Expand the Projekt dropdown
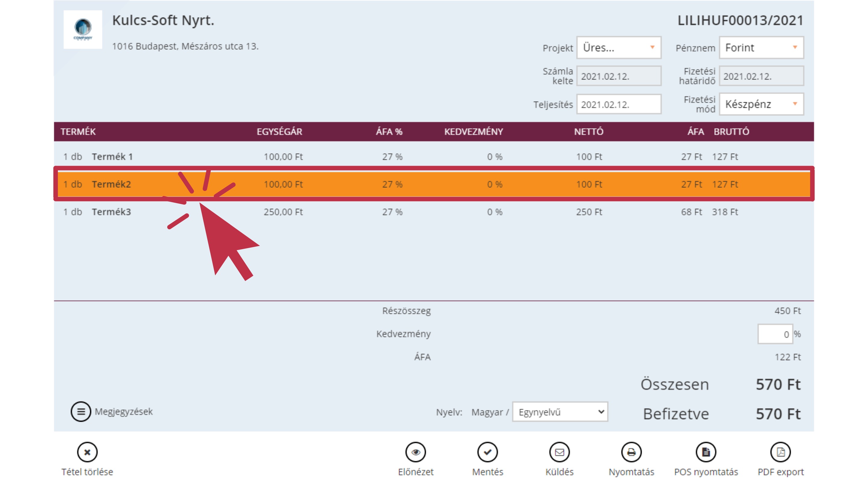The width and height of the screenshot is (868, 488). tap(619, 48)
